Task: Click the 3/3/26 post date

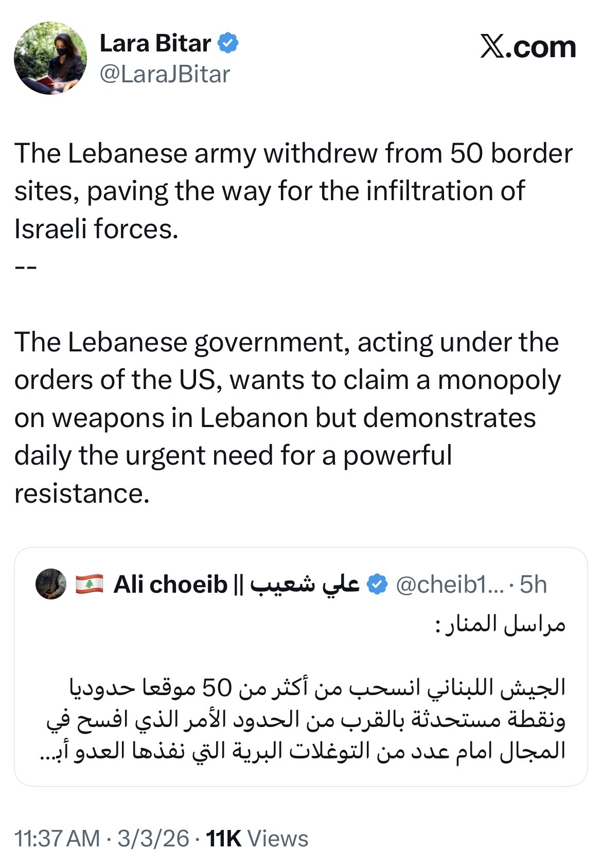Action: [153, 838]
